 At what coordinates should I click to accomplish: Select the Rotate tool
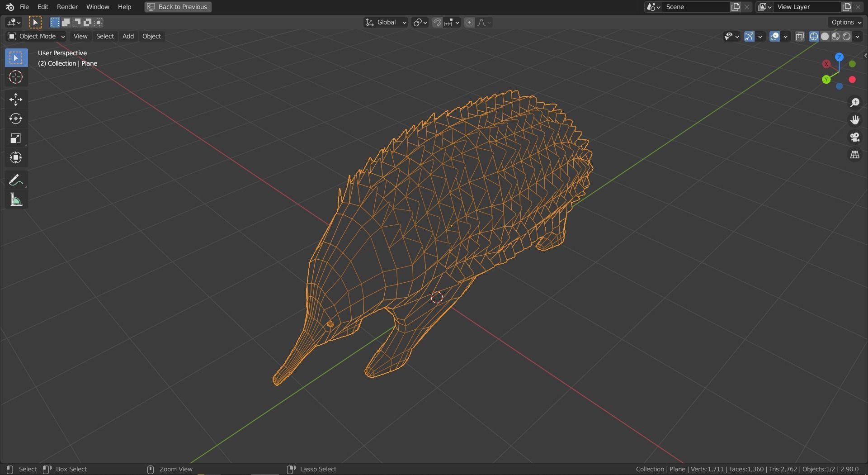[16, 119]
